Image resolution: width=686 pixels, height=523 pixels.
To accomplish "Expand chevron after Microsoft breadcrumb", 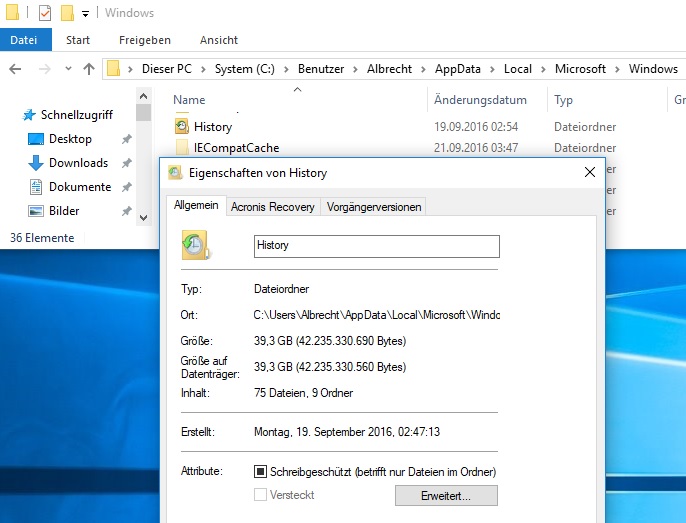I will pyautogui.click(x=617, y=69).
